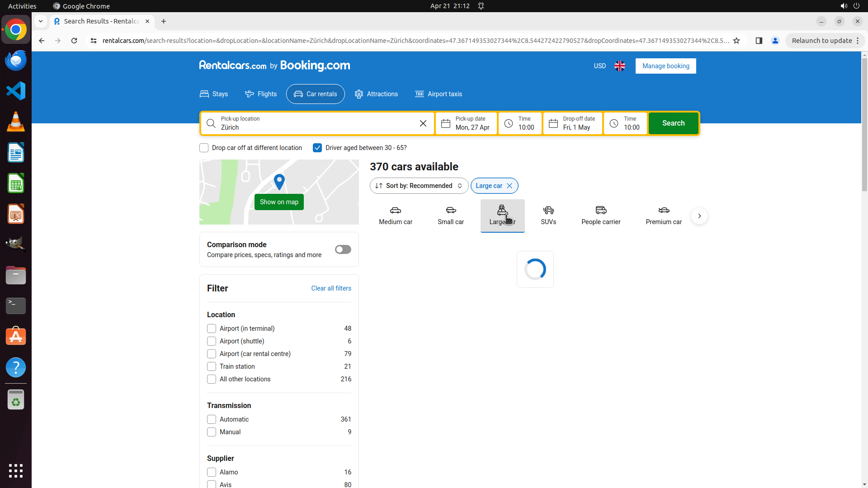Open Thunderbird mail from the dock
The width and height of the screenshot is (868, 488).
(x=16, y=61)
